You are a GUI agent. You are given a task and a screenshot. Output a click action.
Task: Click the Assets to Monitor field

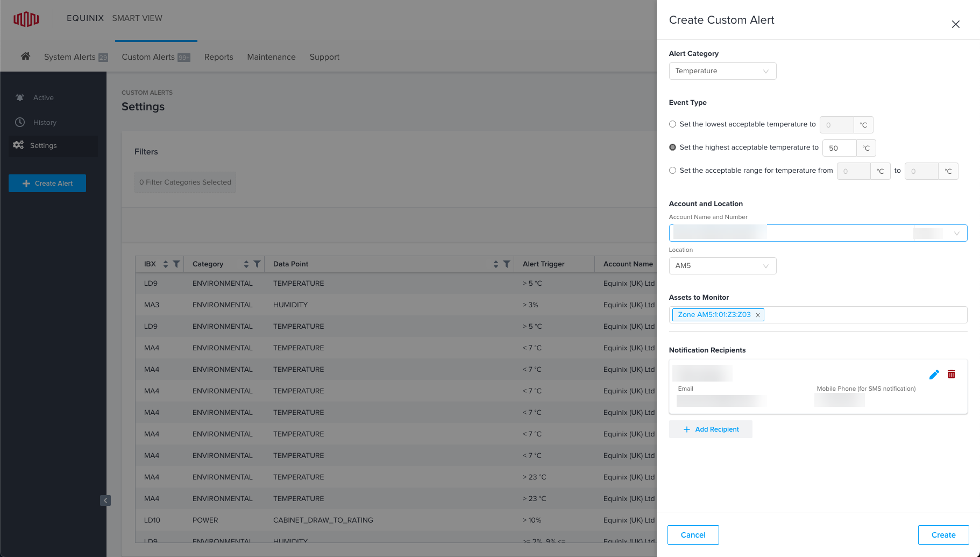[818, 315]
